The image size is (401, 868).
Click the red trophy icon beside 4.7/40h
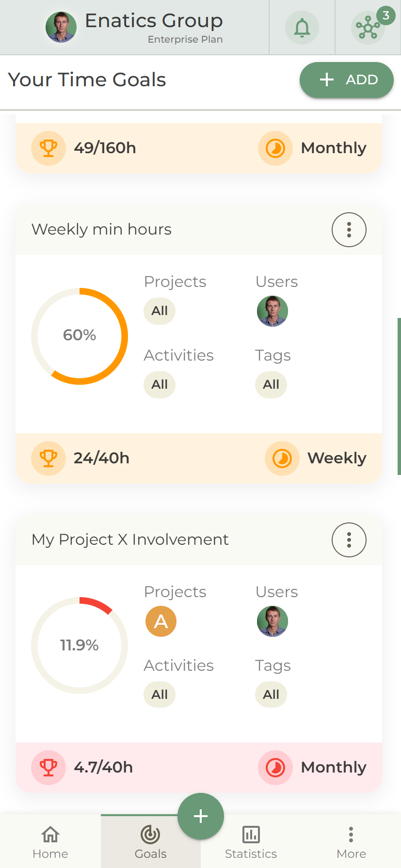(48, 767)
